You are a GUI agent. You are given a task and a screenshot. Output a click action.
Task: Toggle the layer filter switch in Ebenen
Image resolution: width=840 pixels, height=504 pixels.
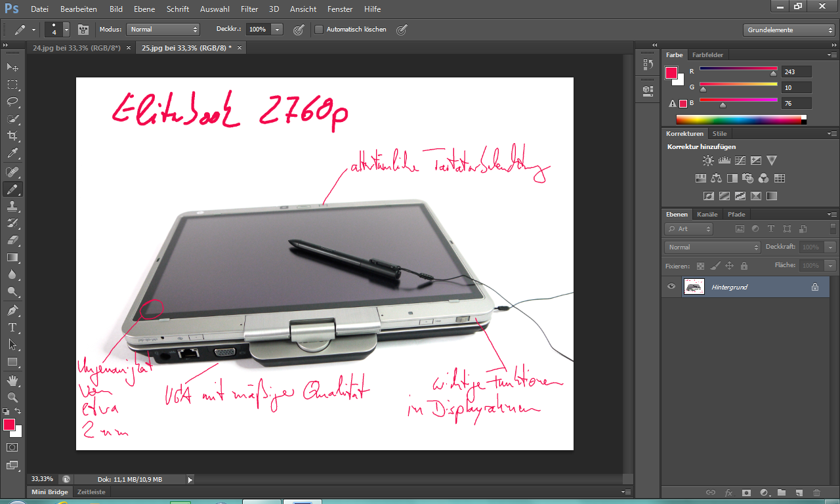point(833,229)
